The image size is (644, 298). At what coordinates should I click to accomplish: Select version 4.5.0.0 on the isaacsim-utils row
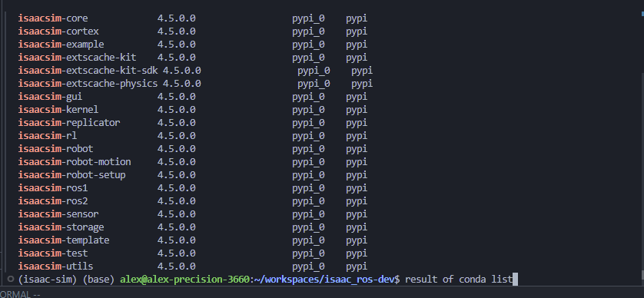pos(177,267)
